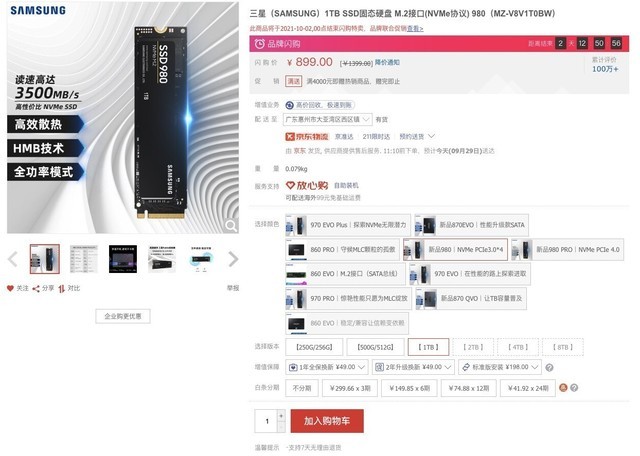Screen dimensions: 640x456
Task: Expand the 1年全保换新 ¥49.00 dropdown
Action: coord(327,367)
